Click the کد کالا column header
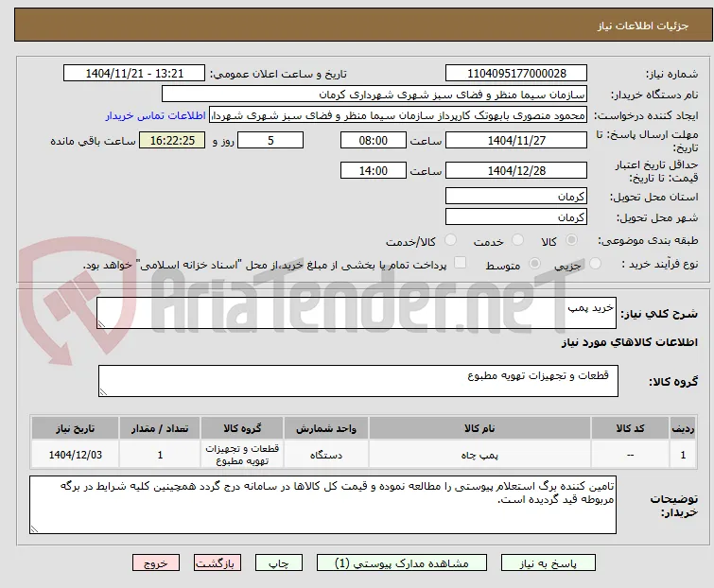Screen dimensions: 714x588 point(630,428)
